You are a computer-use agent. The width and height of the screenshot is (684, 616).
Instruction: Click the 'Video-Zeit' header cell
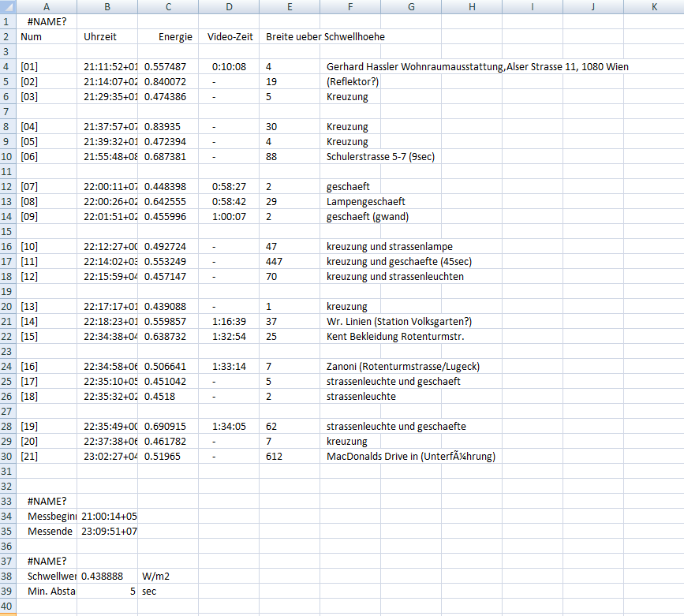[229, 36]
